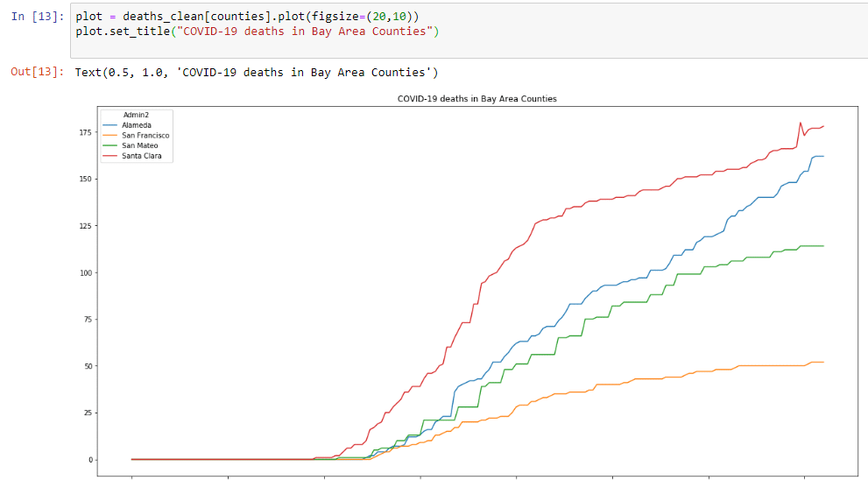Image resolution: width=868 pixels, height=487 pixels.
Task: Click the plot.set_title code line
Action: point(258,32)
